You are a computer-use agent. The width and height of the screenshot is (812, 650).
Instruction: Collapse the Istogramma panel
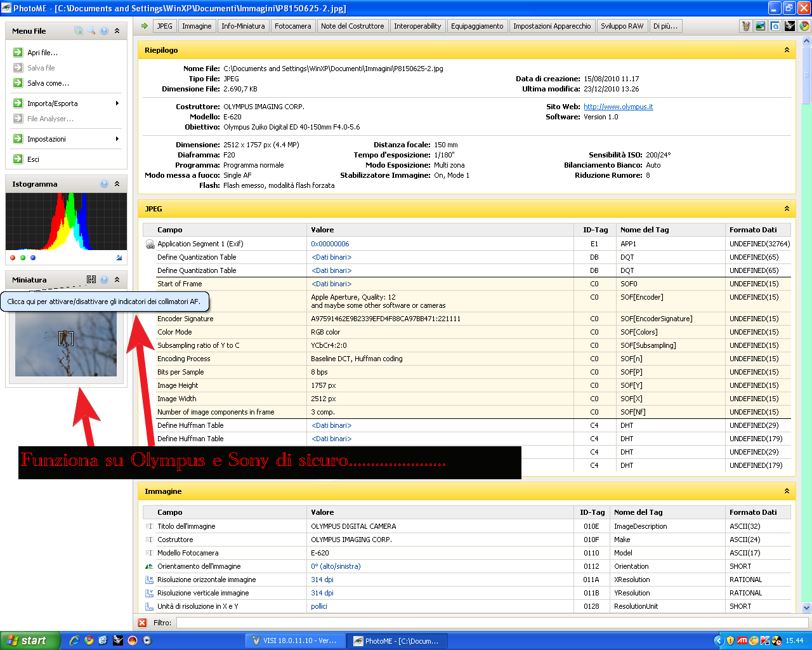point(117,183)
